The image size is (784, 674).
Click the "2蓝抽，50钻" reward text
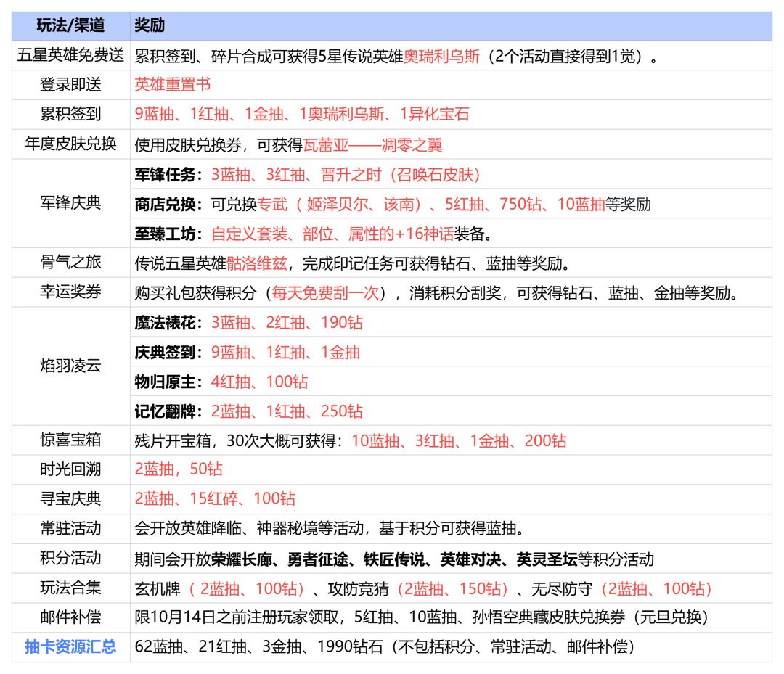coord(179,469)
